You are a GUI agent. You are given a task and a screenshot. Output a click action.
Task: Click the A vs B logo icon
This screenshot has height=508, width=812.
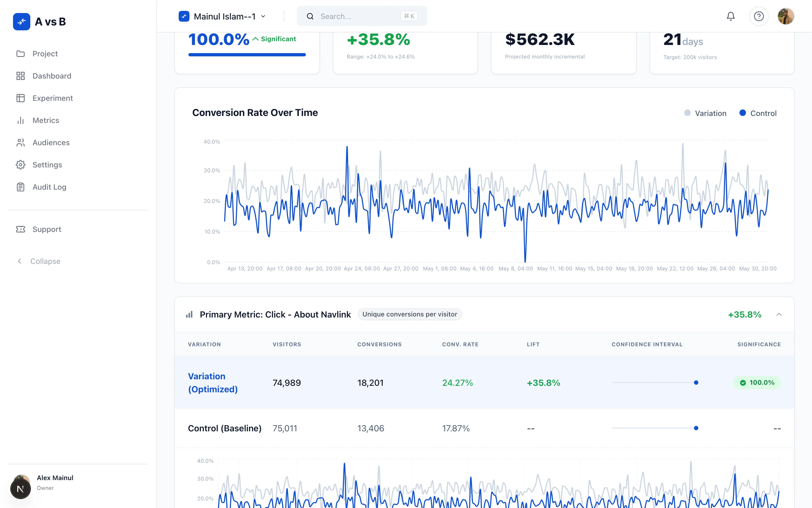(x=21, y=21)
